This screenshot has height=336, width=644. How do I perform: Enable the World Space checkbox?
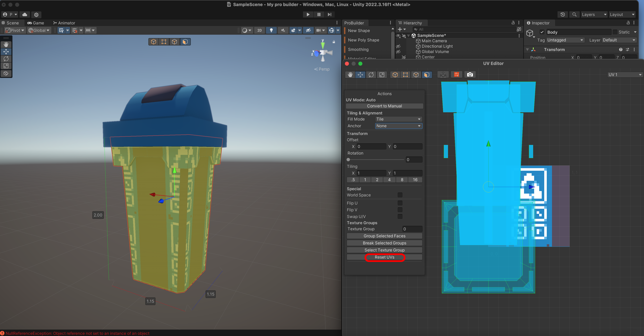(400, 195)
